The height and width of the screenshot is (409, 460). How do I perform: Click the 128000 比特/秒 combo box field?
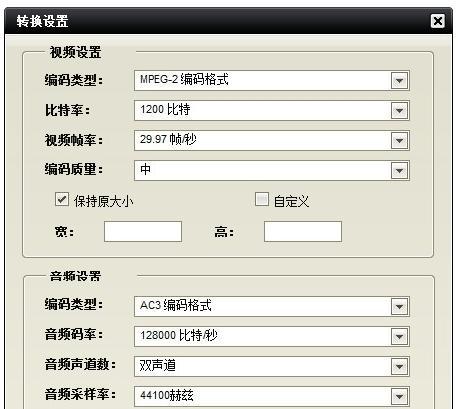click(272, 337)
